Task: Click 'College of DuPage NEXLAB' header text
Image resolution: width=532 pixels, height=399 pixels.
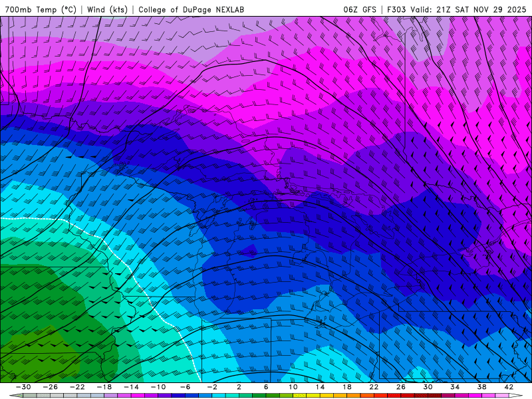Action: [191, 9]
